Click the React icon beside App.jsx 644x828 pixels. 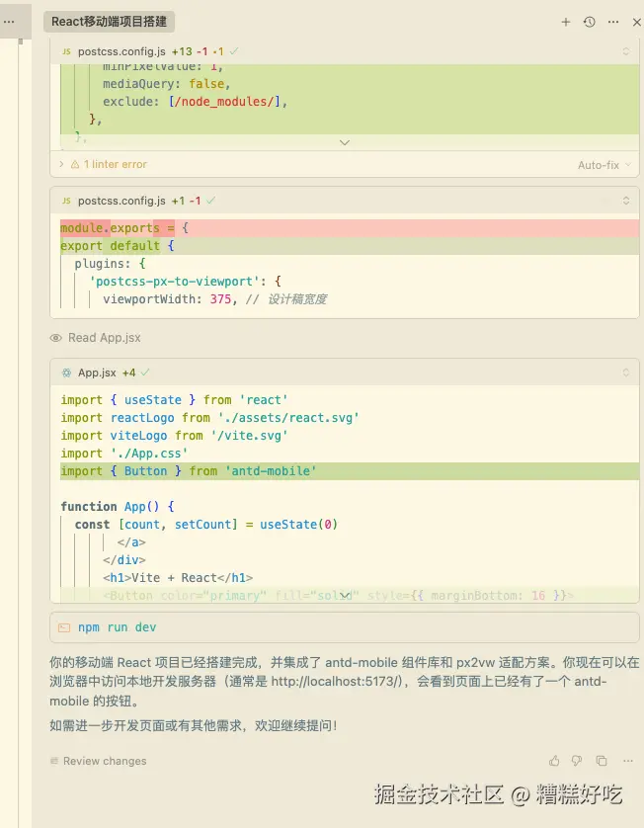click(x=66, y=373)
